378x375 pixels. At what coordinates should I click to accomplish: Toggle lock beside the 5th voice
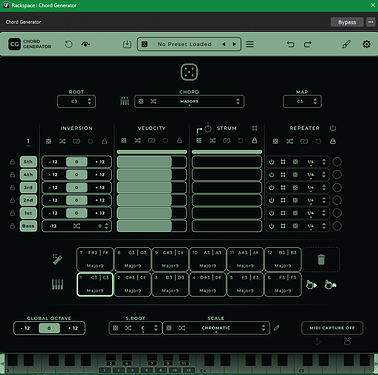coord(12,162)
